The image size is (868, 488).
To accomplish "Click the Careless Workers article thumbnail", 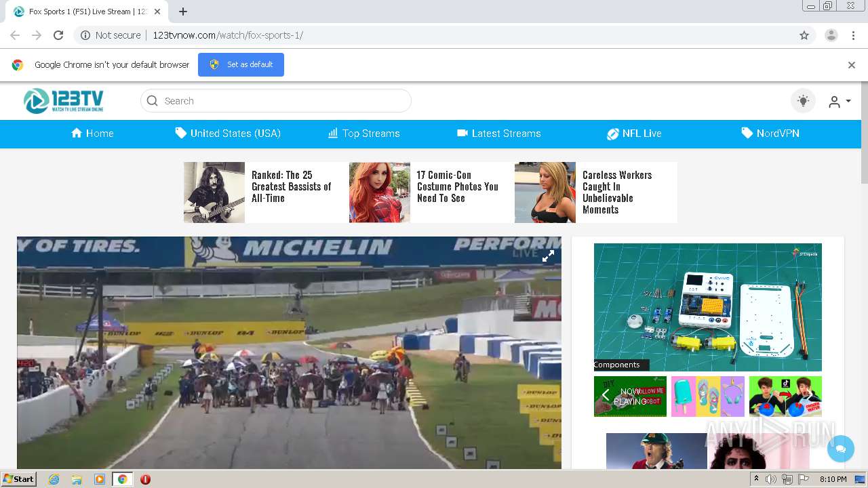I will pyautogui.click(x=545, y=192).
